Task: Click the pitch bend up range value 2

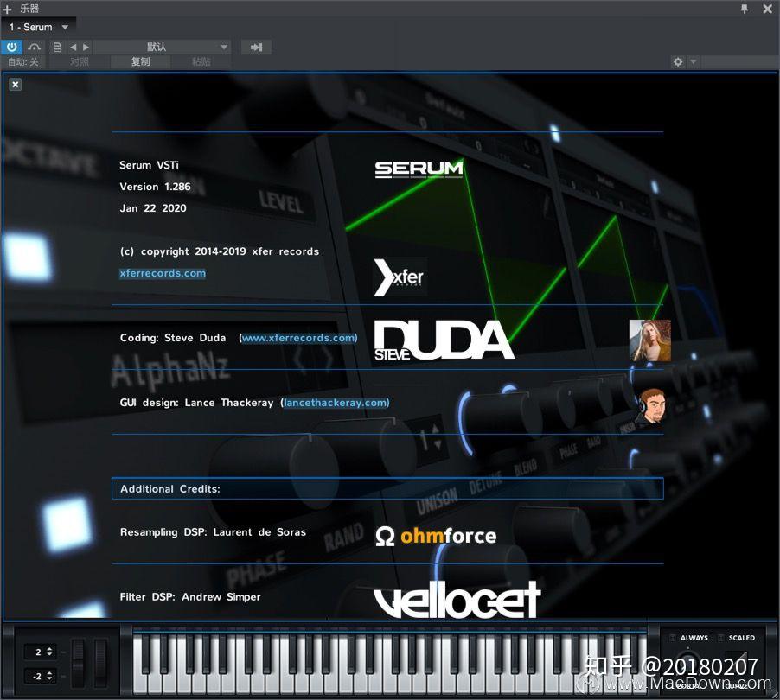Action: (x=40, y=652)
